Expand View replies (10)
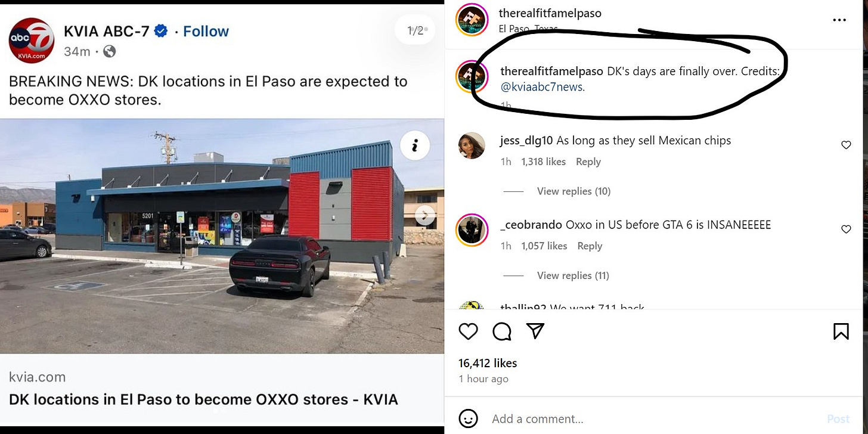This screenshot has height=434, width=868. 573,191
